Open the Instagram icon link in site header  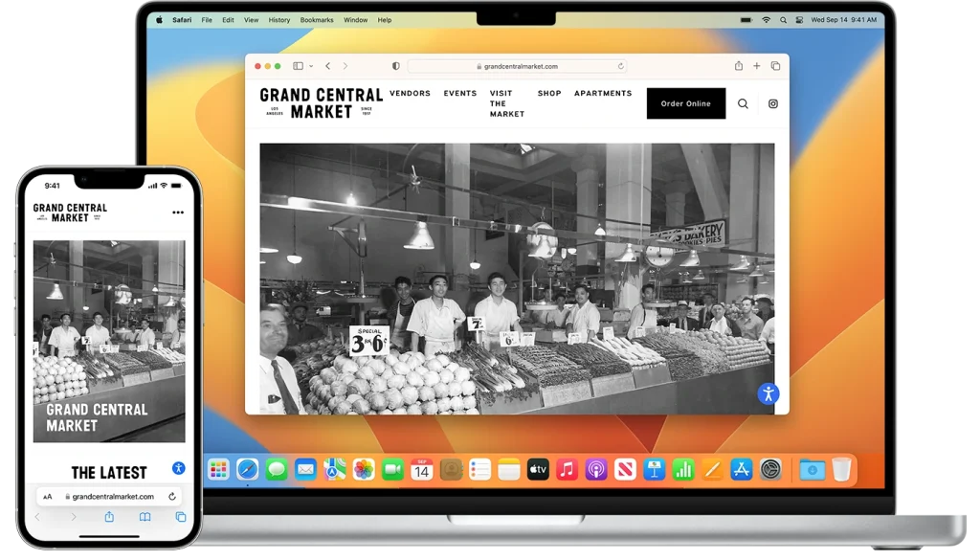[x=773, y=103]
